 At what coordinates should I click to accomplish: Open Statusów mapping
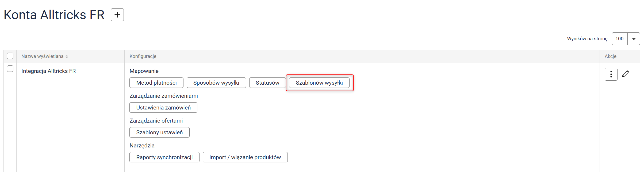[267, 83]
